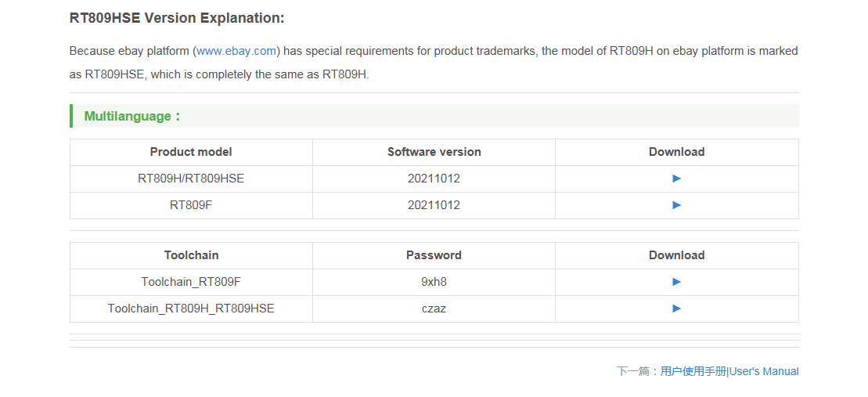Select the Product model column header
Screen dimensions: 868x397
[x=191, y=152]
